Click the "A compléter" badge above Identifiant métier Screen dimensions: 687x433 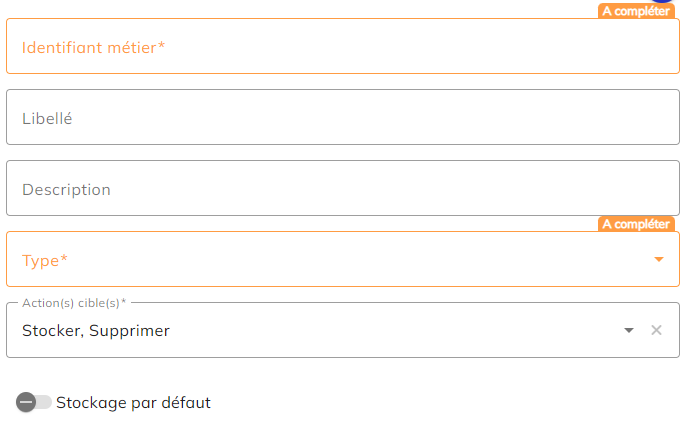[635, 12]
